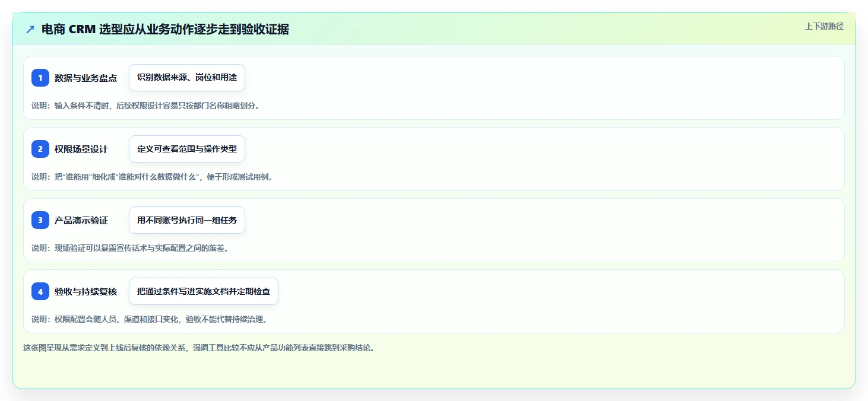Click the 识别数据来源、岗位和用途 chip
The height and width of the screenshot is (401, 868).
tap(187, 78)
